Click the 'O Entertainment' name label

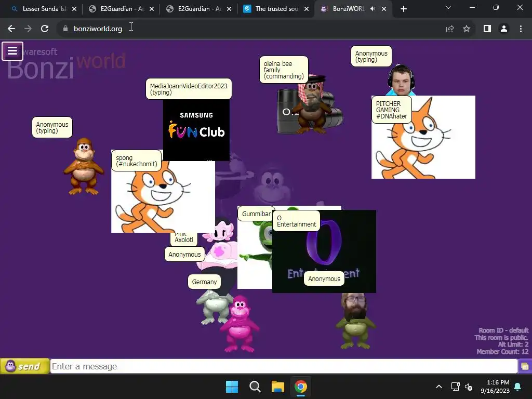(x=296, y=221)
